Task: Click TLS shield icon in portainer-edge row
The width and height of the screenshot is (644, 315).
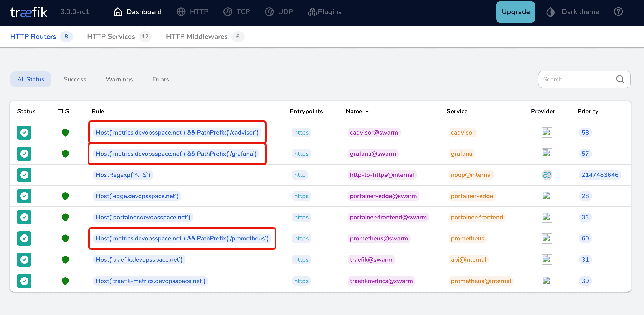Action: tap(65, 196)
